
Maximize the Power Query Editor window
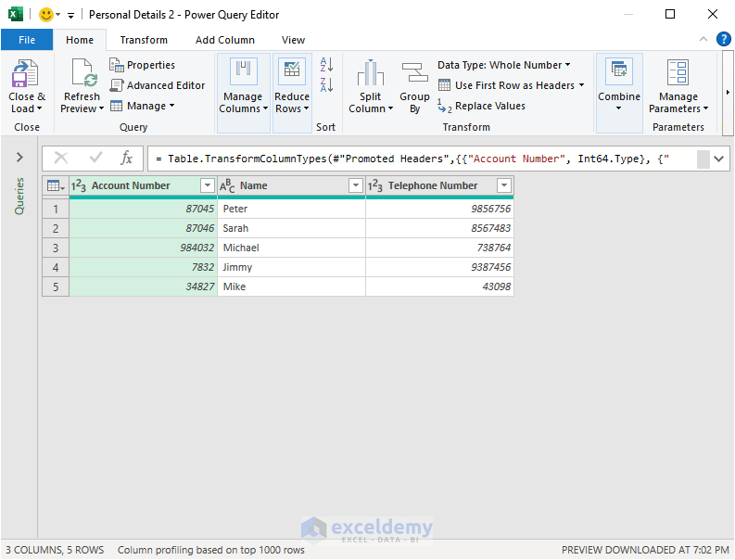point(670,14)
